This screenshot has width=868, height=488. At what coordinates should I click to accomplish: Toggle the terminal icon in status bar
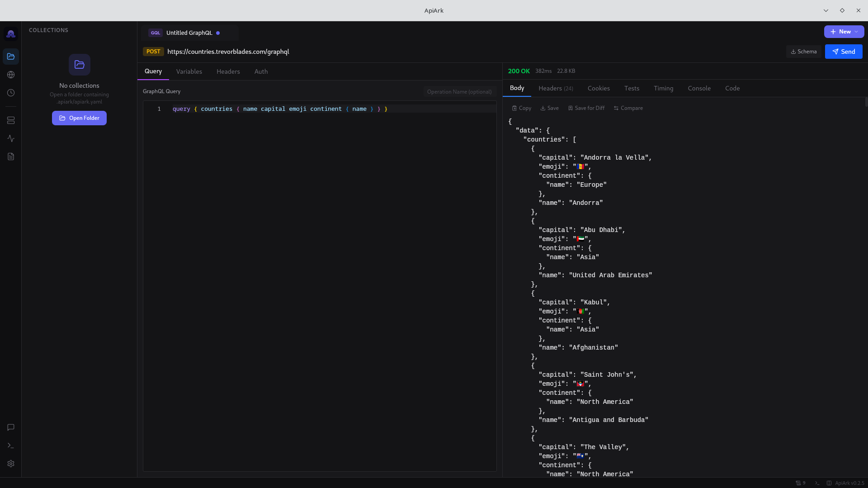[817, 483]
